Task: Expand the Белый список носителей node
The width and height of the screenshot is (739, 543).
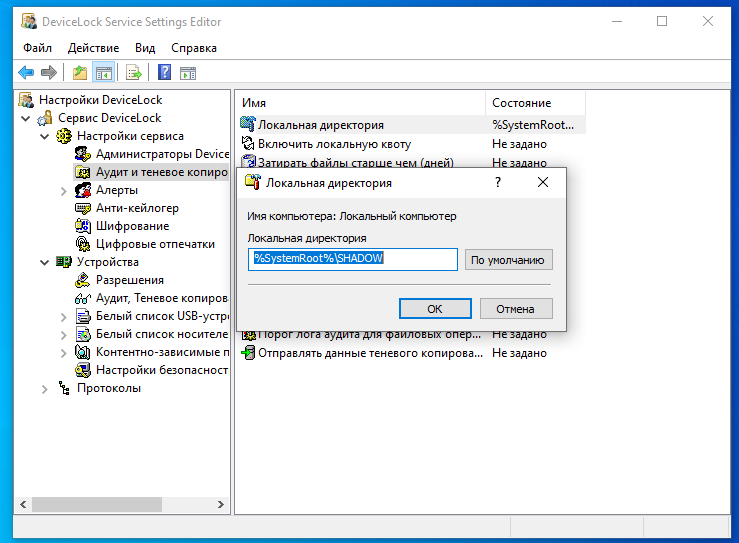Action: [64, 335]
